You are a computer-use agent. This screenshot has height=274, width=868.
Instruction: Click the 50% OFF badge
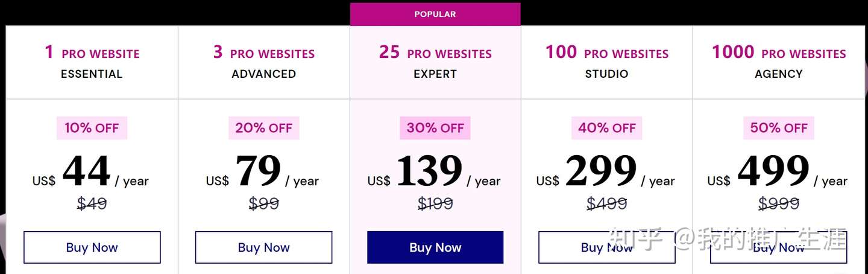[x=778, y=128]
